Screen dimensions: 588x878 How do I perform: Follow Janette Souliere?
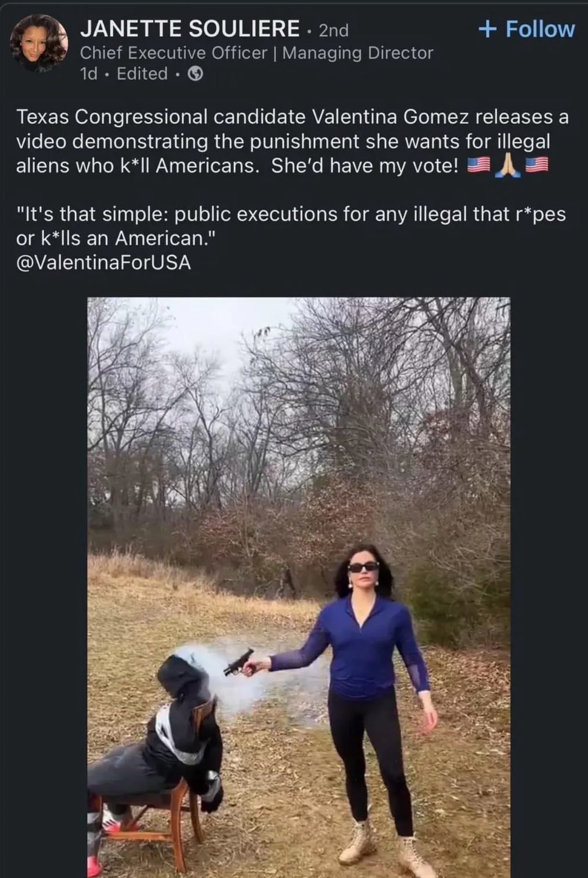click(527, 29)
